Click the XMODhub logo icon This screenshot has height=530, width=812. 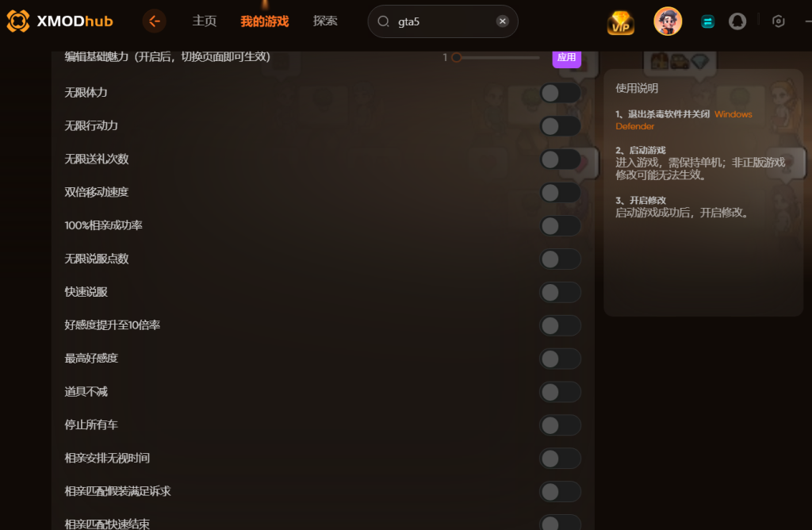point(18,21)
